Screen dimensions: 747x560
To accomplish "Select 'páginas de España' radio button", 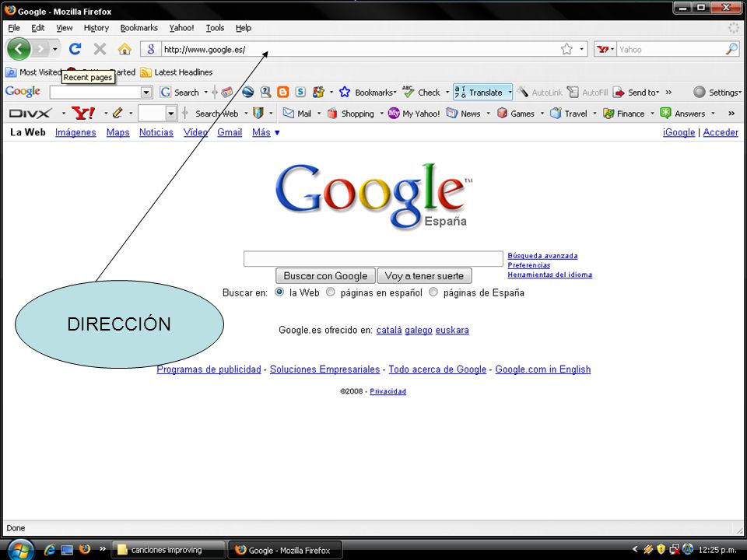I will pyautogui.click(x=433, y=292).
